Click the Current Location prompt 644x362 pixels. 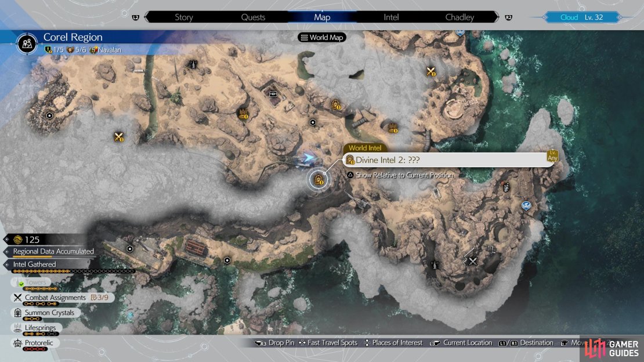point(461,343)
